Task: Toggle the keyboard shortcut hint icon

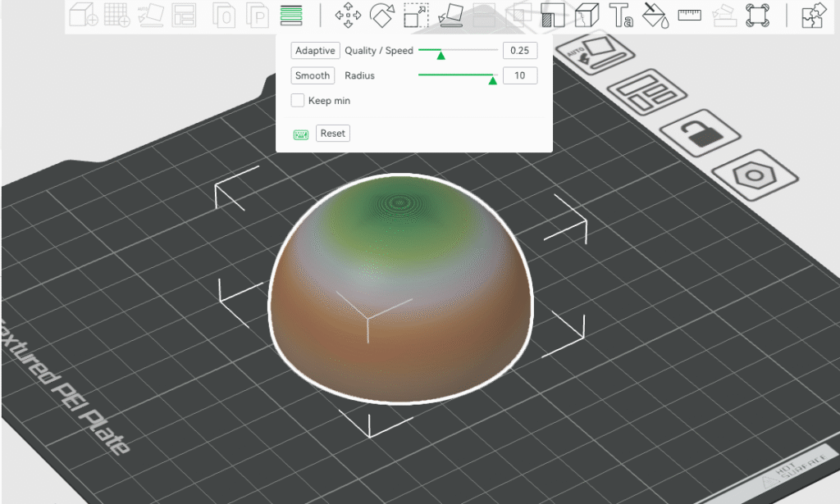Action: point(300,133)
